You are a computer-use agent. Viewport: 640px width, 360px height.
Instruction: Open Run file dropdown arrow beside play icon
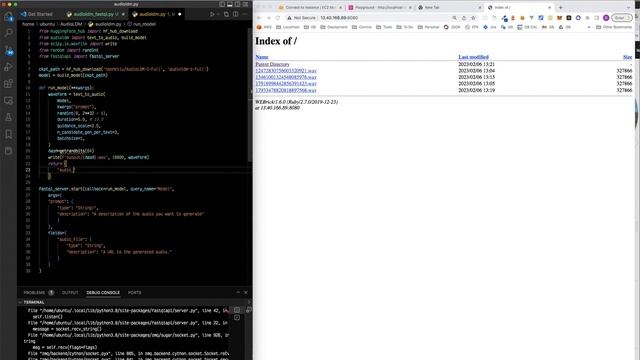click(218, 14)
